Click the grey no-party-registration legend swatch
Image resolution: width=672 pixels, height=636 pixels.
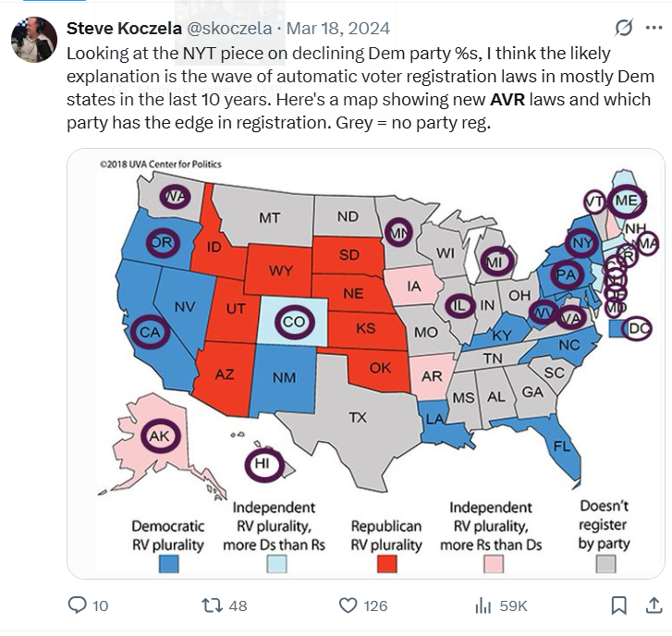pyautogui.click(x=605, y=563)
